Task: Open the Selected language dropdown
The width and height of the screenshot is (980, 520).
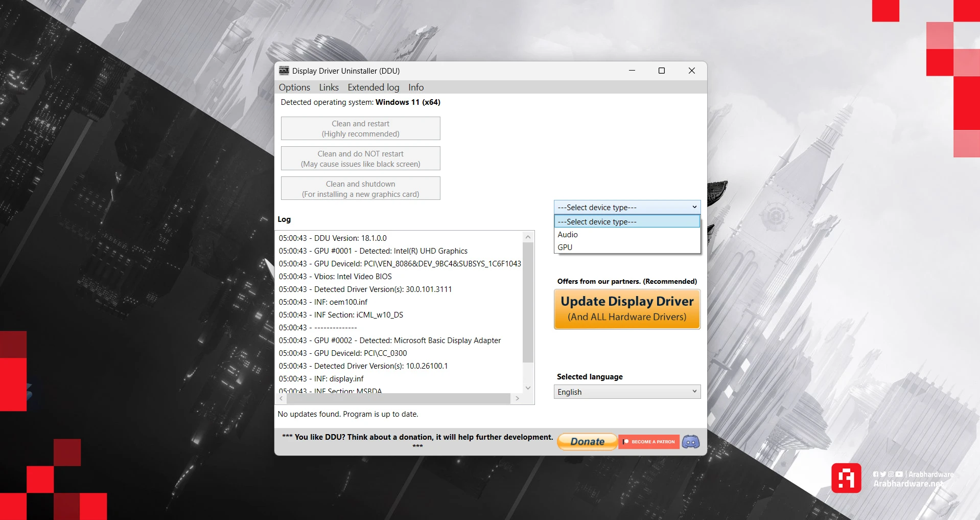Action: pyautogui.click(x=627, y=392)
